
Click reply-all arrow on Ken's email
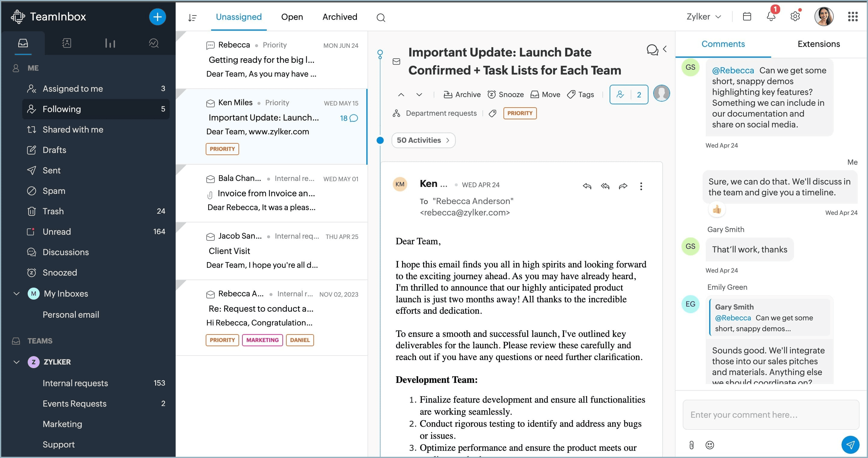(605, 186)
